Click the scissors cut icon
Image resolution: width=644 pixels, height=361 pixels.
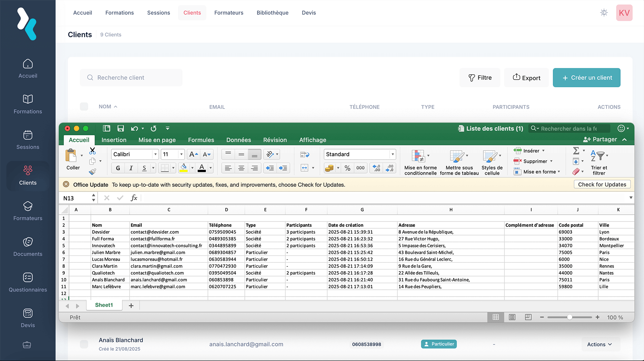click(x=92, y=151)
